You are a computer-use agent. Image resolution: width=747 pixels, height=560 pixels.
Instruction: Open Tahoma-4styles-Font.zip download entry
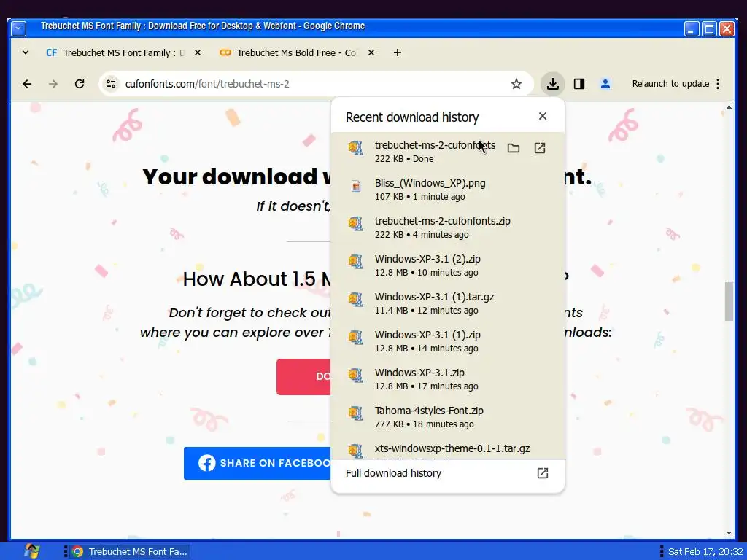coord(448,416)
